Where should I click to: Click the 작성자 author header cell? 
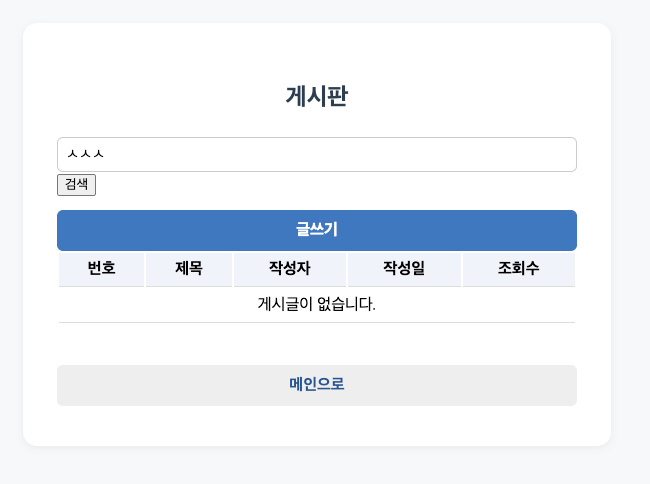tap(290, 269)
